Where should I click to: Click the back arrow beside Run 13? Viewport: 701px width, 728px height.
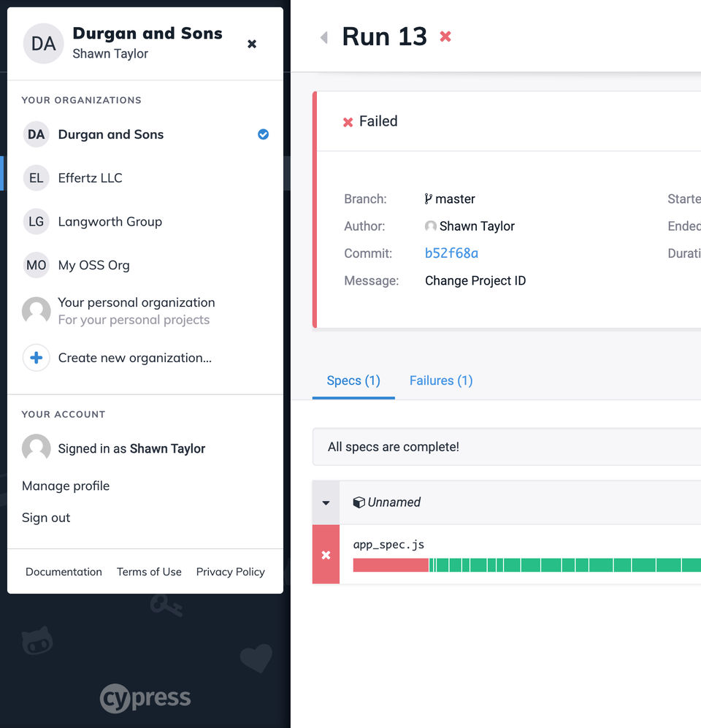tap(324, 37)
